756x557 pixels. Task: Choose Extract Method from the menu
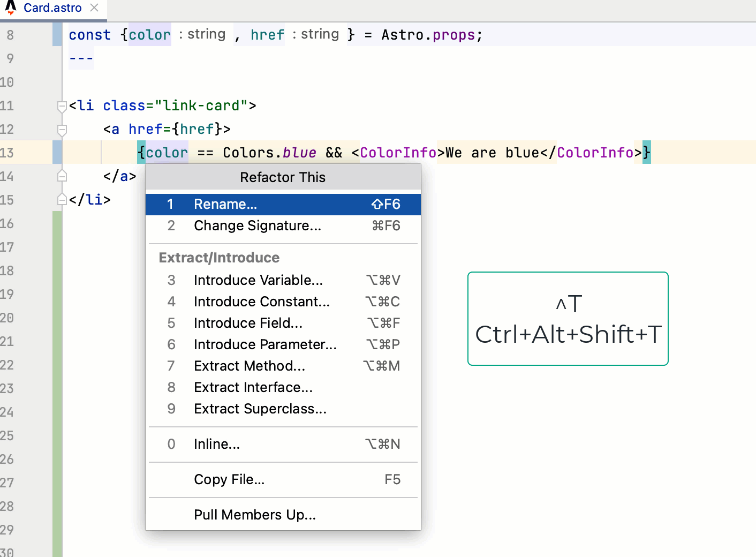coord(250,366)
